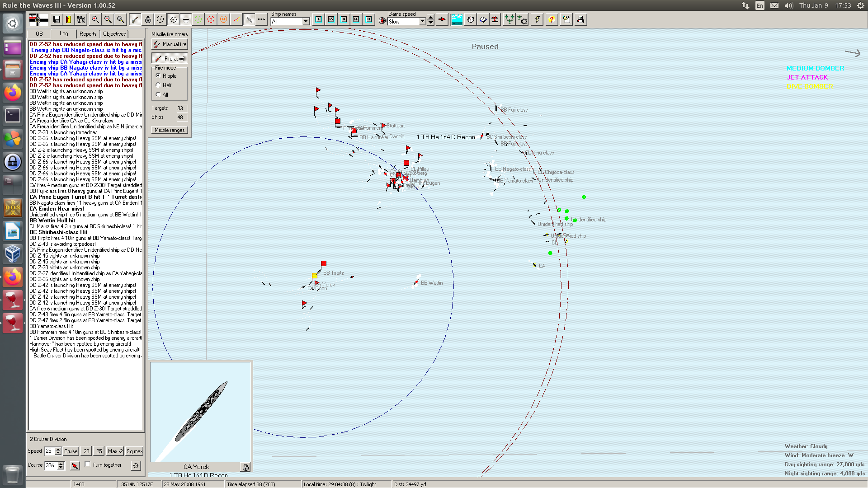Click the aircraft formation icon

click(509, 19)
